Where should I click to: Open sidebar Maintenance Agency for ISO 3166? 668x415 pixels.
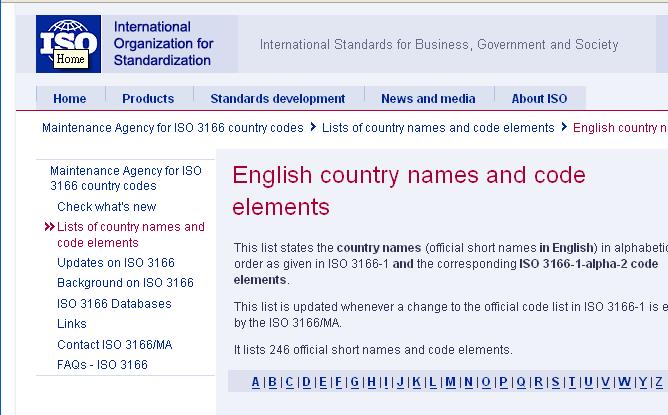click(x=126, y=178)
